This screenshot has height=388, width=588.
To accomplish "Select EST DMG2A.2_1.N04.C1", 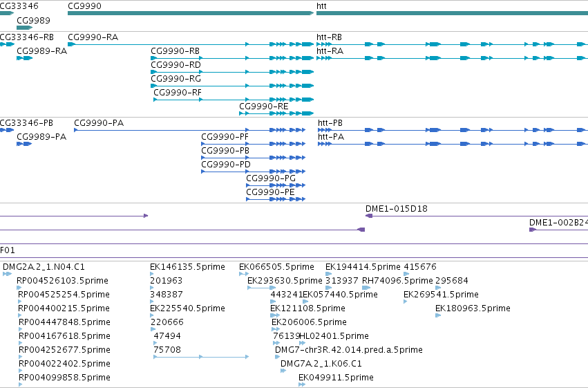I will [7, 274].
